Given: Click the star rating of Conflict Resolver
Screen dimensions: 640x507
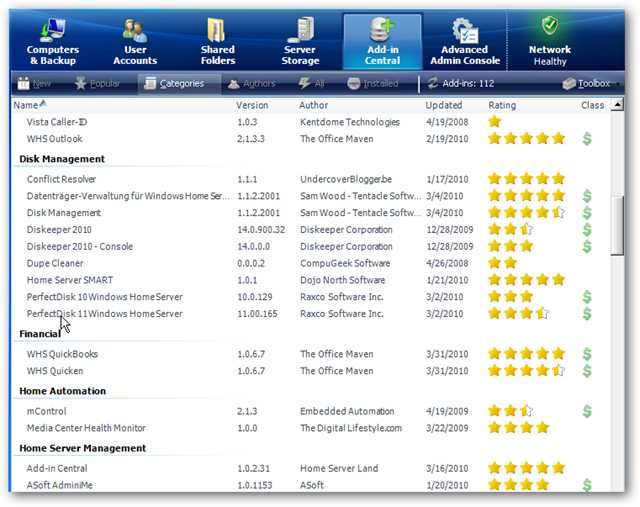Looking at the screenshot, I should click(526, 179).
